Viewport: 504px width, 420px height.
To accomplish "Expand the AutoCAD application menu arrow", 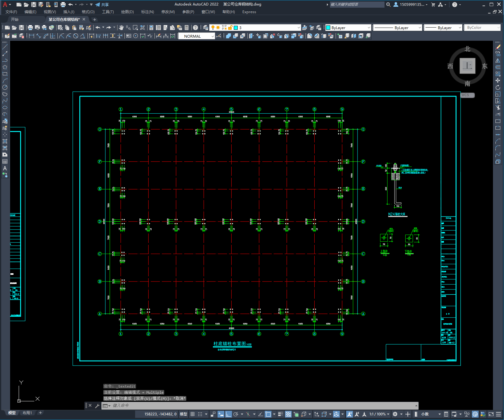I will click(10, 5).
